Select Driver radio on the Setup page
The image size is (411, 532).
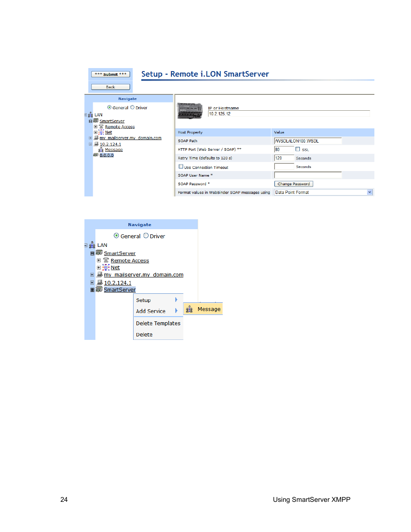(x=132, y=107)
